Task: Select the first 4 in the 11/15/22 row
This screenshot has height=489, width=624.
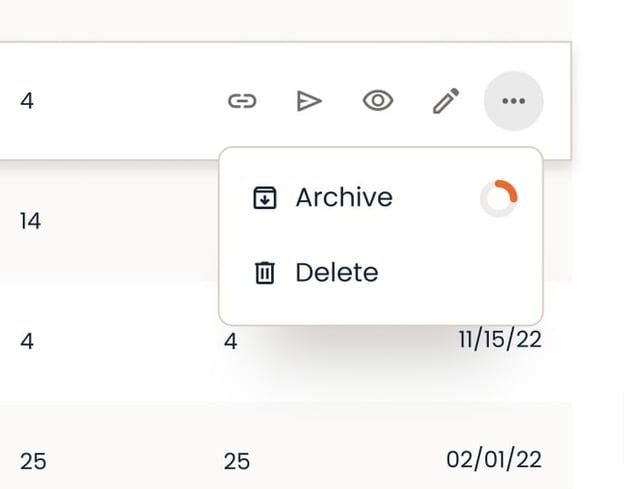Action: point(27,341)
